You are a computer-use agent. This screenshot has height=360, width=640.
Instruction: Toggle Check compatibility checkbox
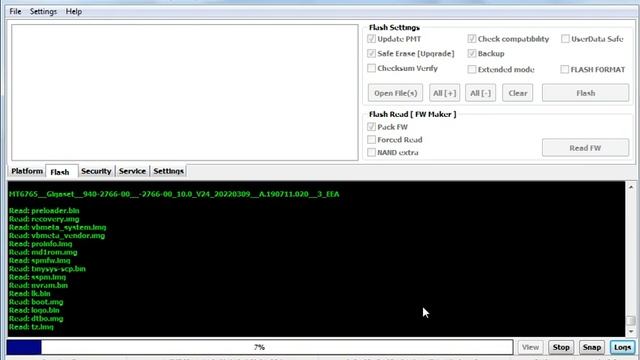pos(472,39)
